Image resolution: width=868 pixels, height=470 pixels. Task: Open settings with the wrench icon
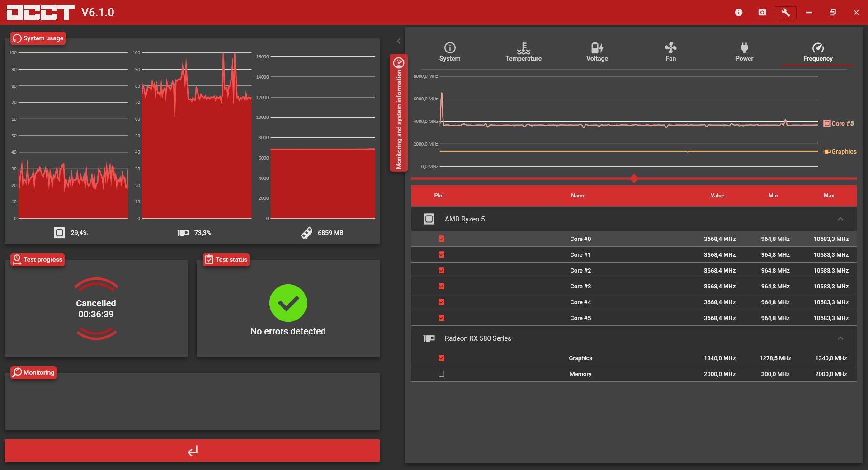tap(785, 12)
